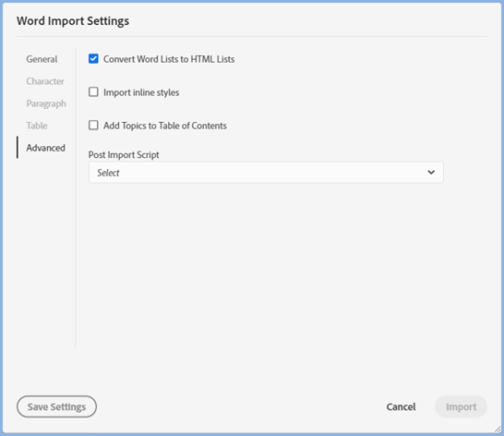Go to the Paragraph tab
Screen dimensions: 504x436
(46, 103)
